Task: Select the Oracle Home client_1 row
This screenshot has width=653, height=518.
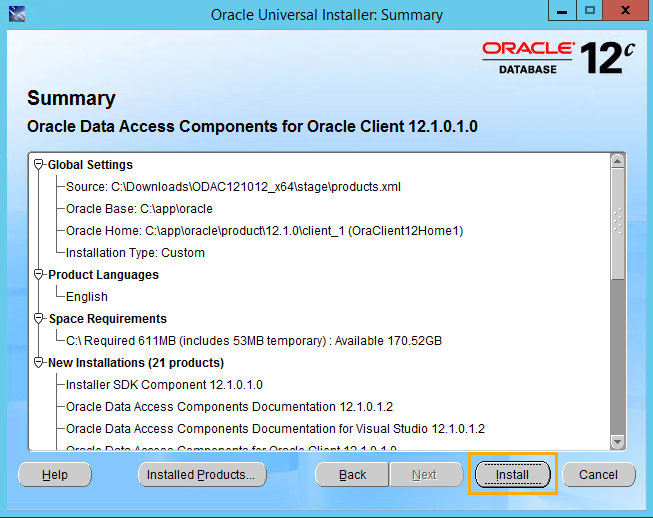Action: pos(264,231)
